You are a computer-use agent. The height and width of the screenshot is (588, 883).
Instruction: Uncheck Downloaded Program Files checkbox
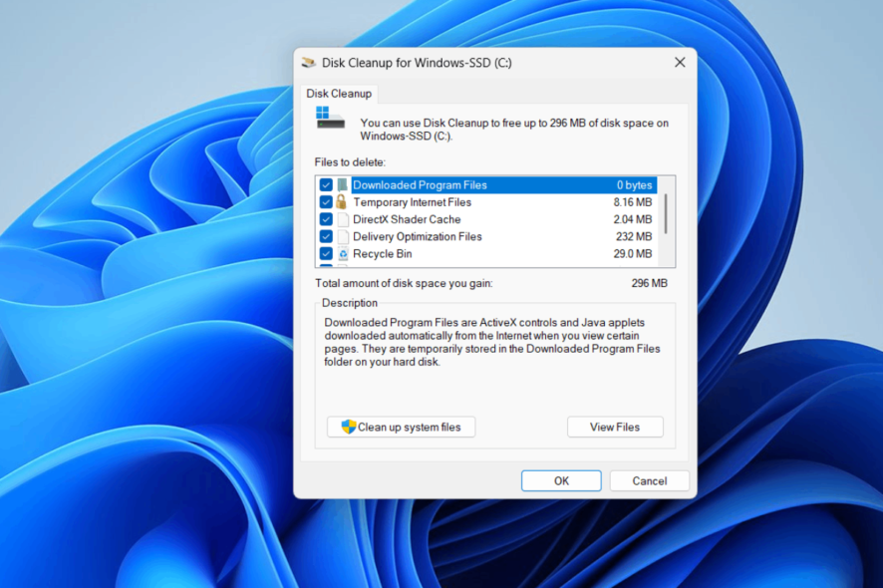(326, 184)
